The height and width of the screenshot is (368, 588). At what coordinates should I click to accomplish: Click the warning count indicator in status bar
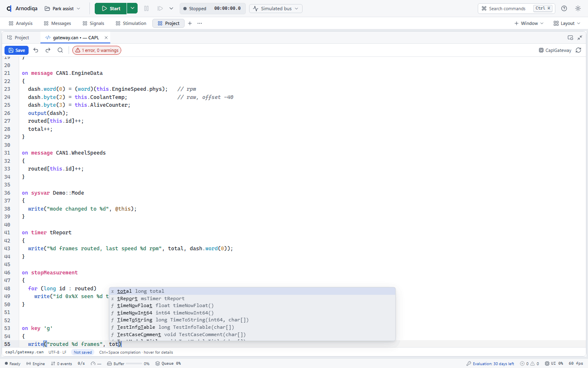(x=535, y=364)
